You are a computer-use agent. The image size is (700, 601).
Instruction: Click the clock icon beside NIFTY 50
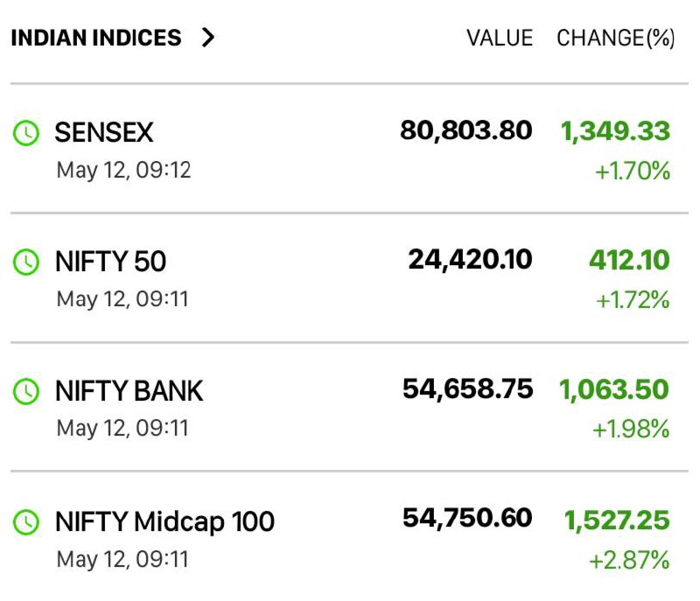(x=26, y=262)
